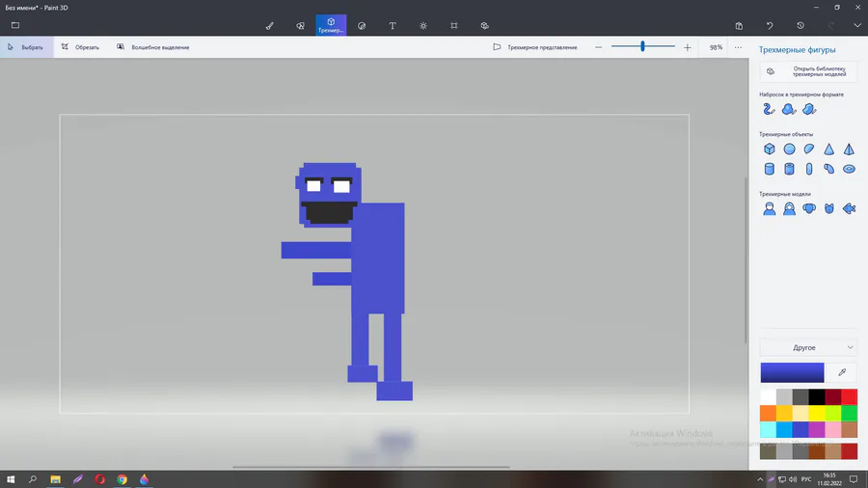Choose the green color swatch
This screenshot has height=488, width=868.
[x=849, y=413]
